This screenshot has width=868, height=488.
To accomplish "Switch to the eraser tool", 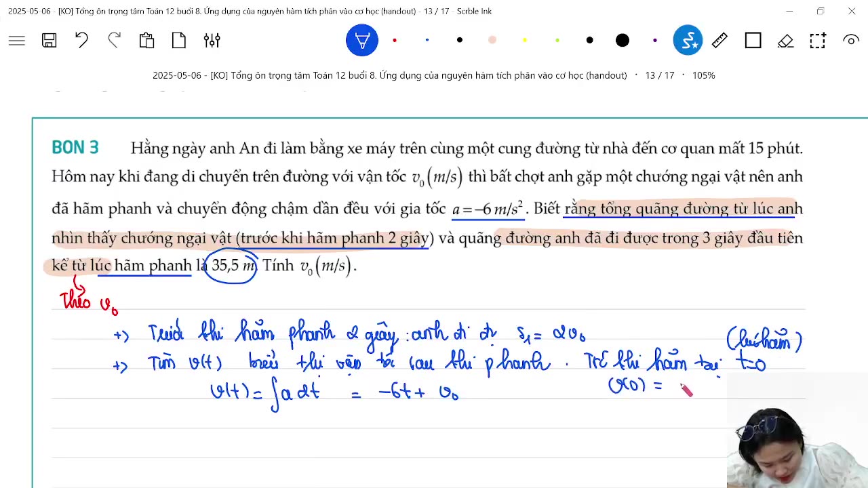I will (x=785, y=41).
